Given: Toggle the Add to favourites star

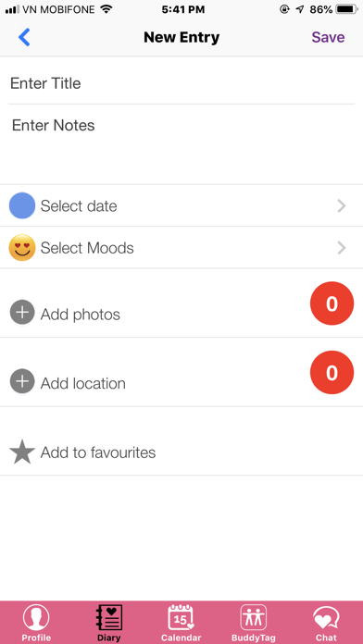Looking at the screenshot, I should tap(22, 452).
